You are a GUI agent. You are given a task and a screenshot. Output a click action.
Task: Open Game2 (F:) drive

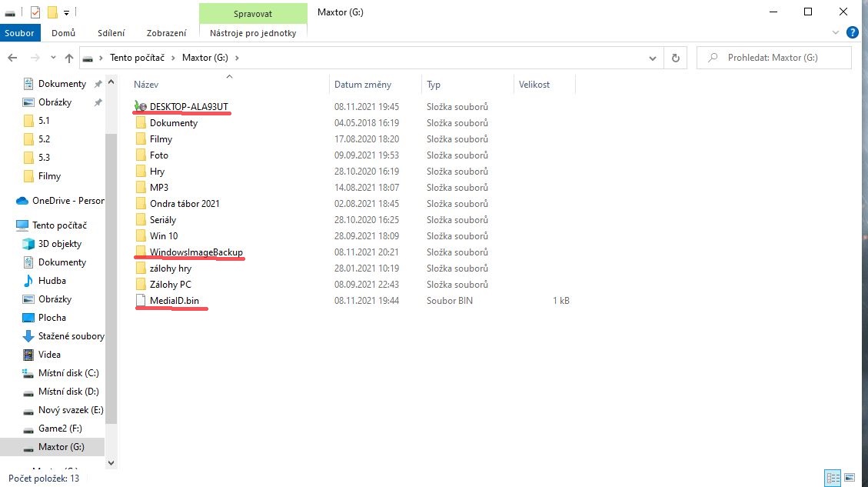tap(60, 429)
